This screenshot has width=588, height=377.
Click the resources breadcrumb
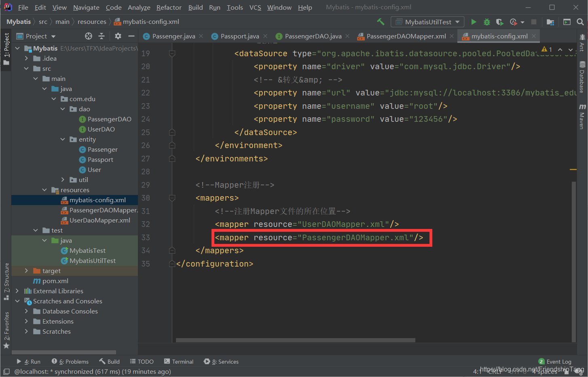tap(92, 22)
